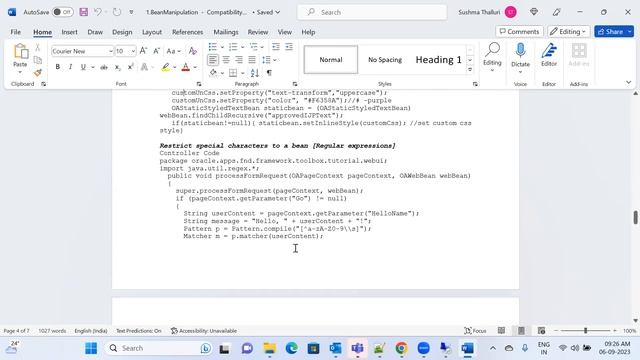Apply Superscript formatting

click(130, 67)
